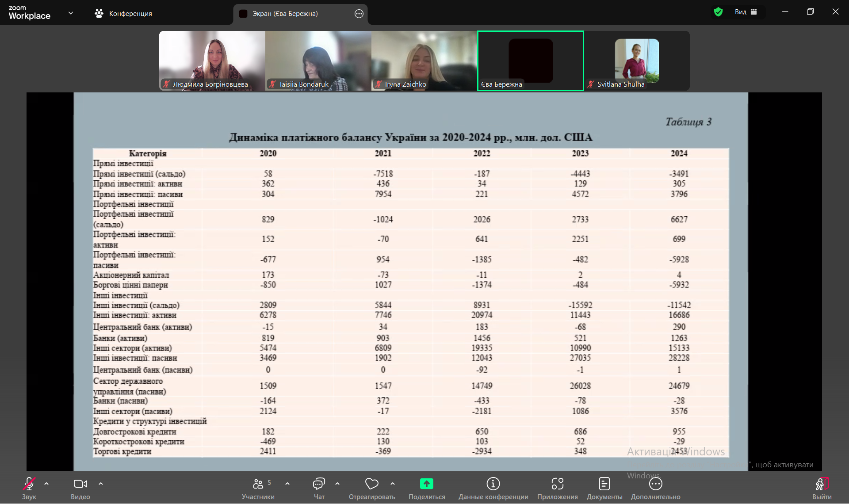Open Участники participants panel
Viewport: 849px width, 504px height.
click(x=258, y=484)
